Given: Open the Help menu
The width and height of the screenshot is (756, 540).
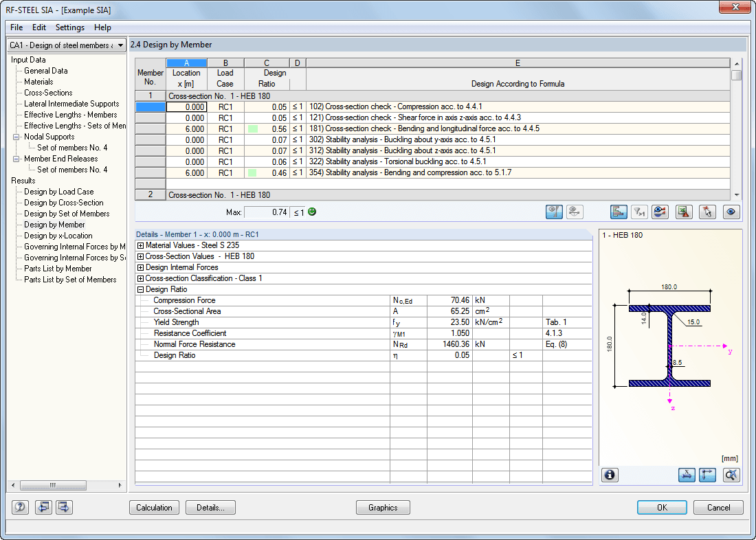Looking at the screenshot, I should [102, 27].
